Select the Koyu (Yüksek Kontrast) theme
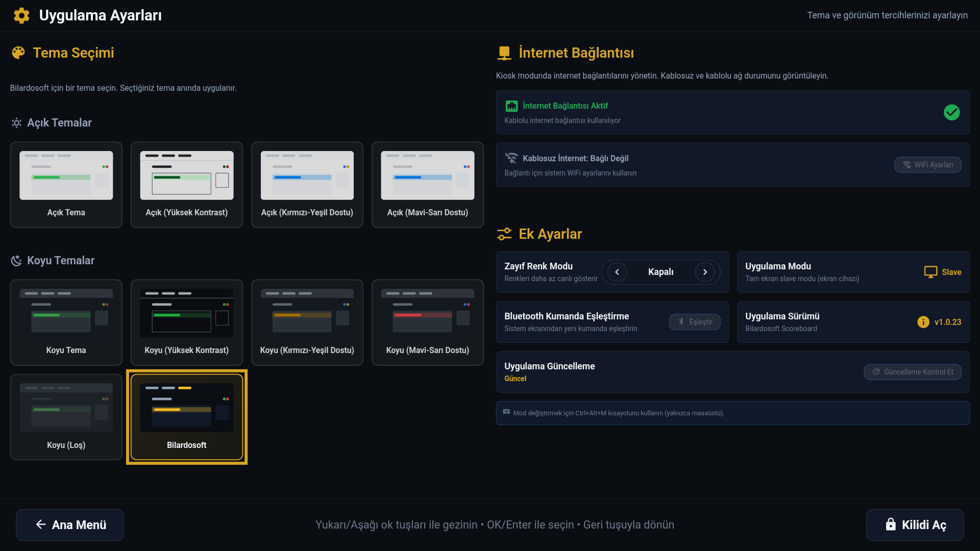 point(187,322)
